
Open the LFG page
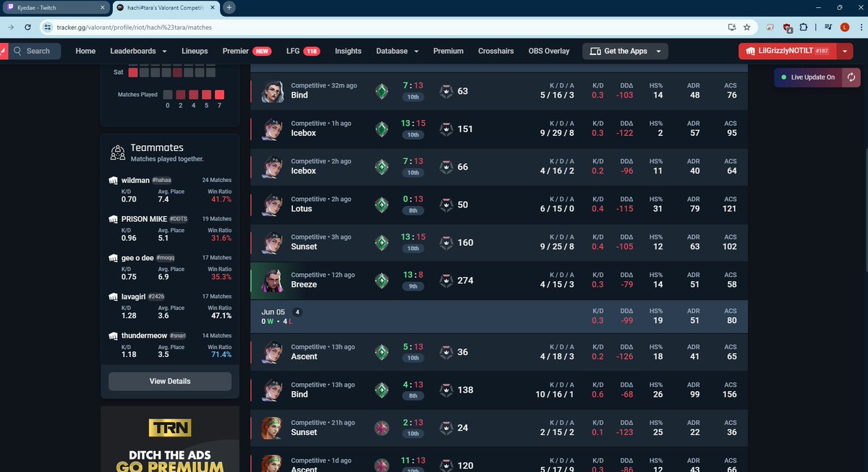tap(303, 51)
